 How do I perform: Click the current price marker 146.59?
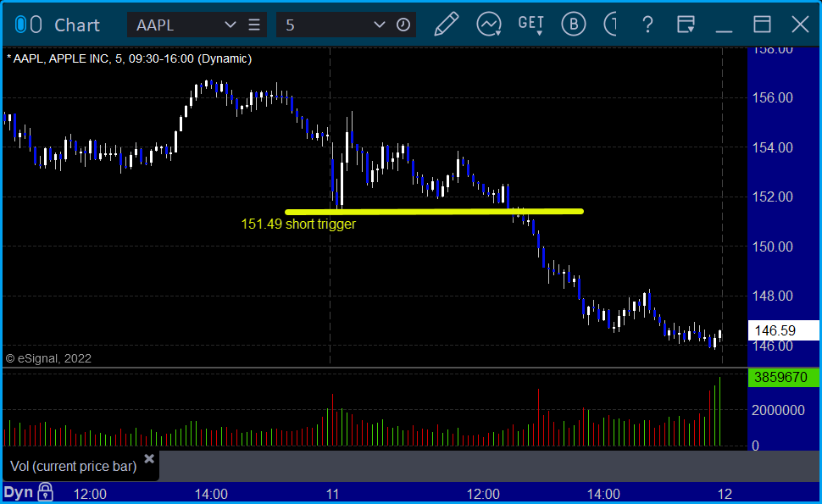[783, 330]
